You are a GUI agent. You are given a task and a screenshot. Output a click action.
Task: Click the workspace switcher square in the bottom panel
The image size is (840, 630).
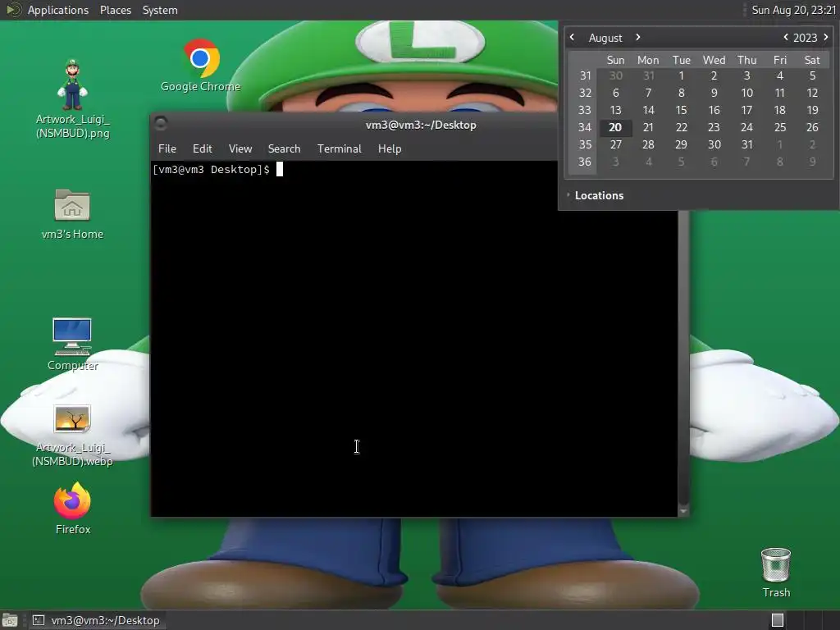tap(778, 620)
